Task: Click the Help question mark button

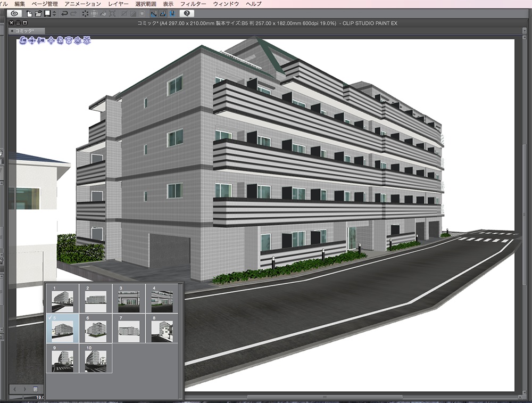Action: [187, 14]
